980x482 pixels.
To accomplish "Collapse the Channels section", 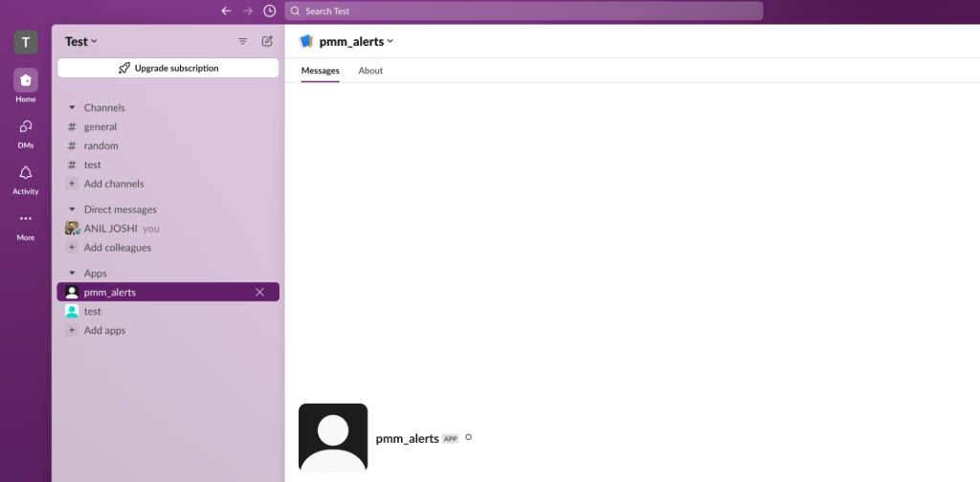I will click(72, 108).
